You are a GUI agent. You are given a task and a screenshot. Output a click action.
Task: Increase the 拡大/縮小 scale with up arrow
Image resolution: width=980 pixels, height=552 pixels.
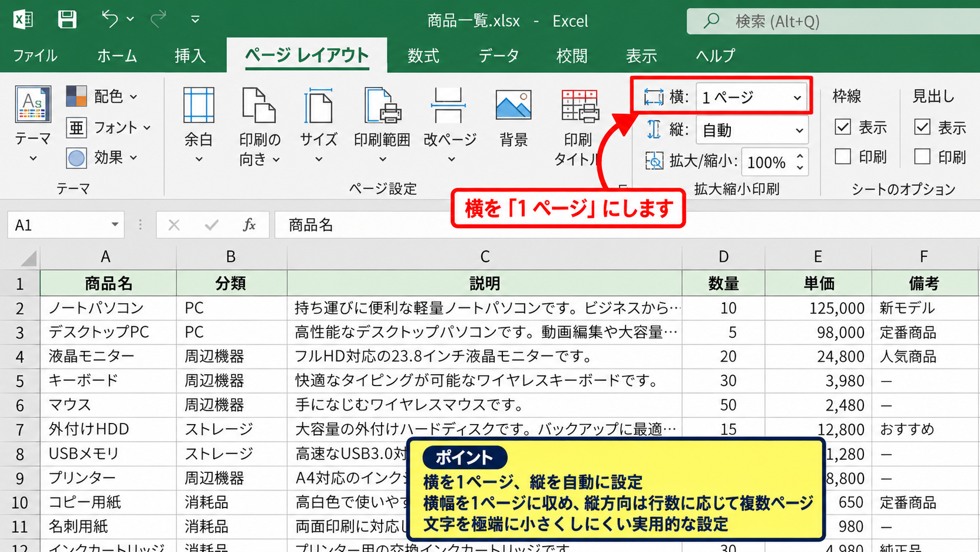[x=800, y=156]
